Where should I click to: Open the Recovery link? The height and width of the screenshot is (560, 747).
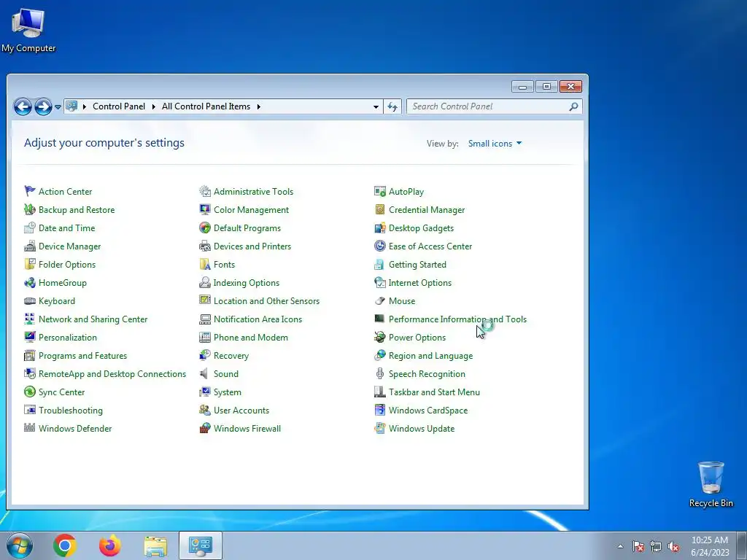[231, 356]
